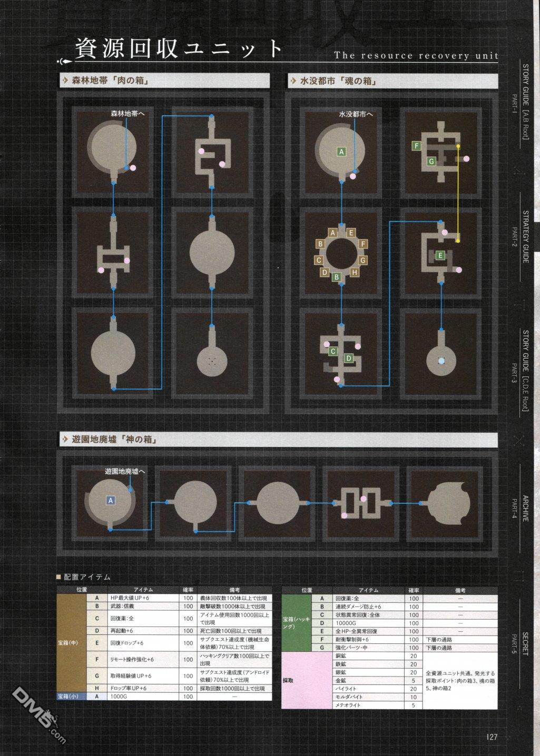
Task: Click the blue A marker in 遊園地廃墟 map
Action: click(111, 500)
